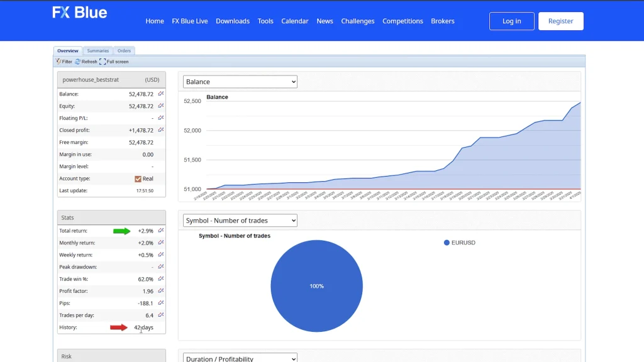This screenshot has width=644, height=362.
Task: Toggle the Real account type checkbox
Action: (x=138, y=178)
